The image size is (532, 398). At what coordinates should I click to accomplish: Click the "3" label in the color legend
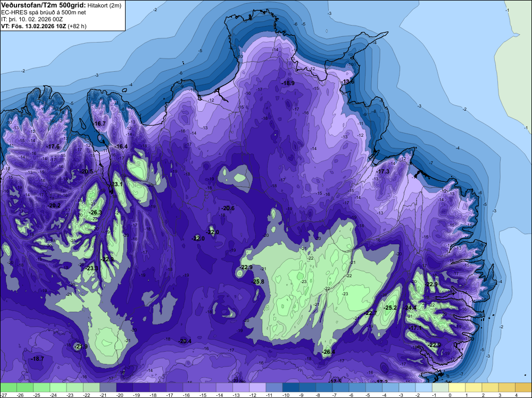tap(500, 395)
